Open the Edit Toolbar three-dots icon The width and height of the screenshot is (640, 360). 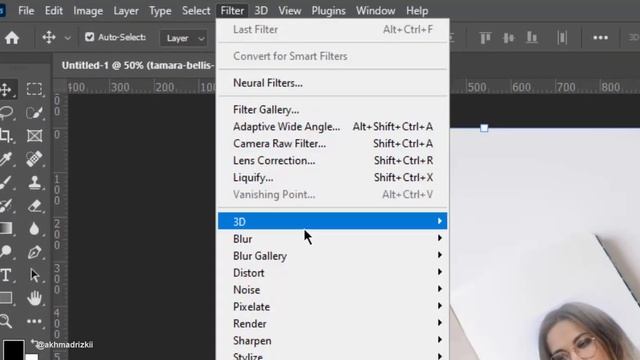click(34, 321)
